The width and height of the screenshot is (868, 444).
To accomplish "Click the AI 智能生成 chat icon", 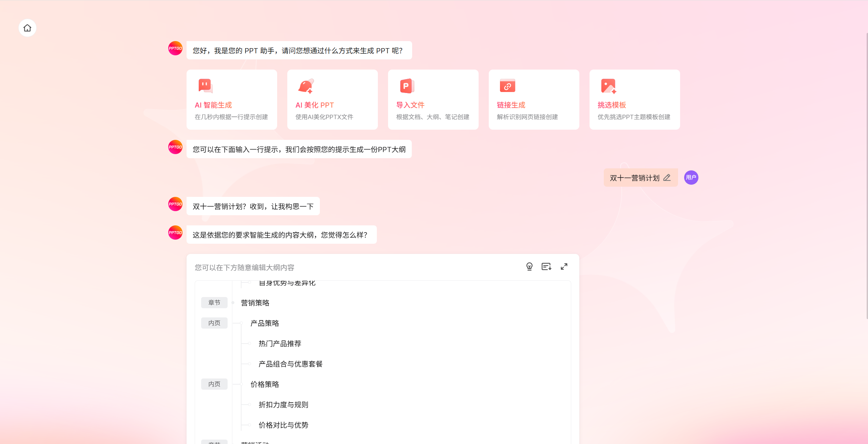I will (205, 86).
